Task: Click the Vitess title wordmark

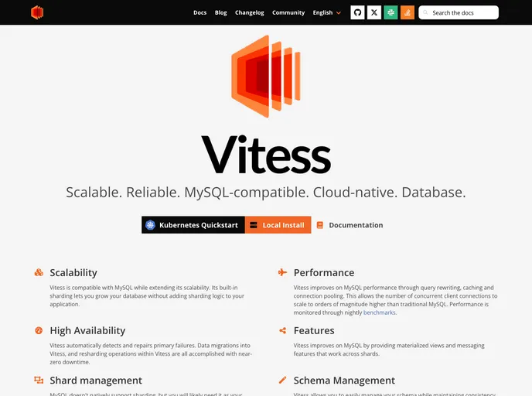Action: click(x=266, y=155)
